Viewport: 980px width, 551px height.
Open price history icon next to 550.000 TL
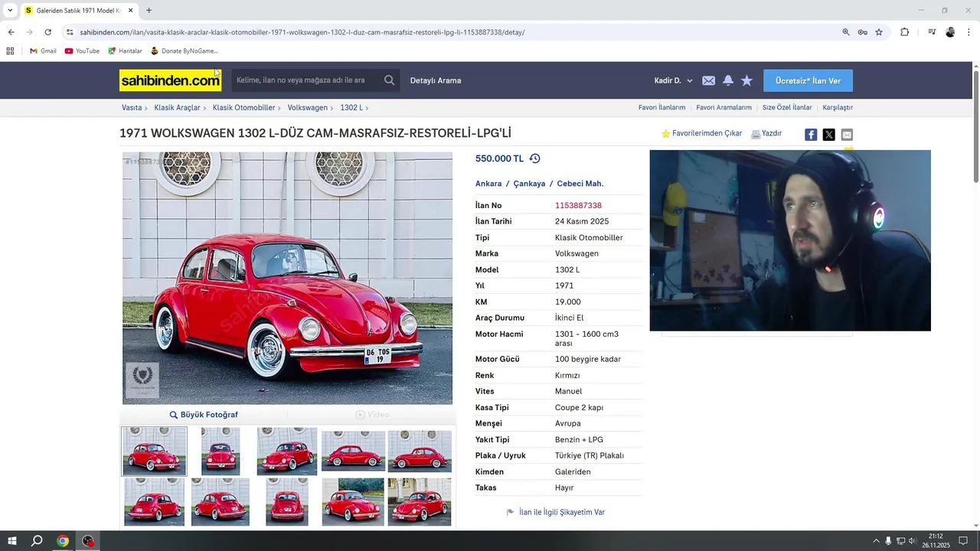coord(534,158)
